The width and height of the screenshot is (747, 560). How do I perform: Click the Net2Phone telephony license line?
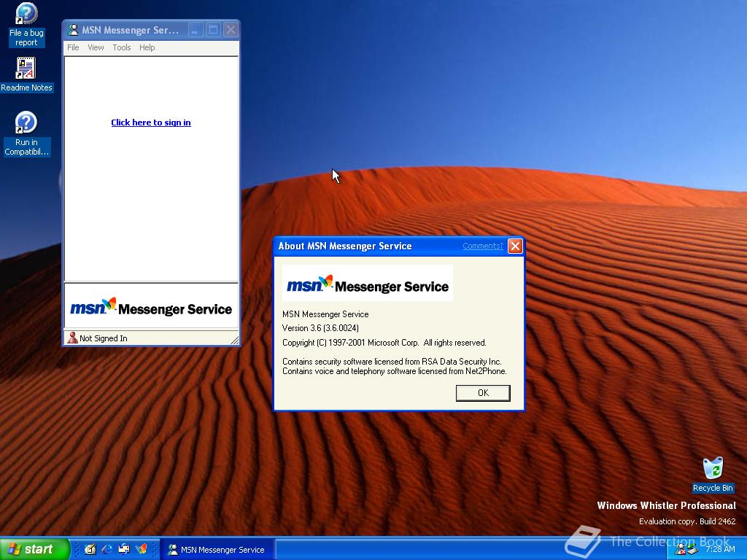[395, 371]
